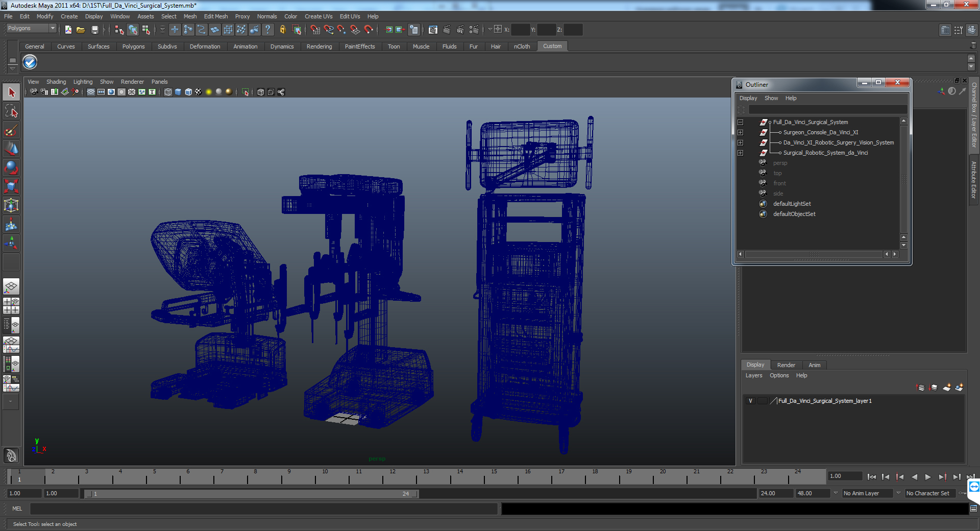This screenshot has height=531, width=980.
Task: Switch to single perspective view layout
Action: pos(11,286)
